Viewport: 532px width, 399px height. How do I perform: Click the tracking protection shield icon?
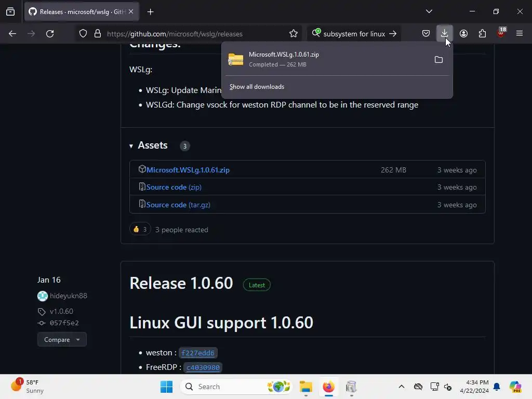coord(83,34)
